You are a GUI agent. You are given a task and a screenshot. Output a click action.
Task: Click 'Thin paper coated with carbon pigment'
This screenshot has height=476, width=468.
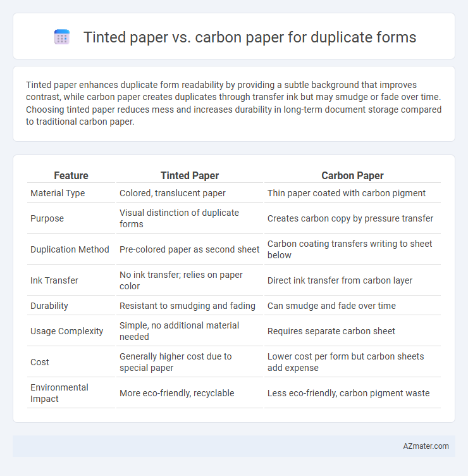(347, 193)
